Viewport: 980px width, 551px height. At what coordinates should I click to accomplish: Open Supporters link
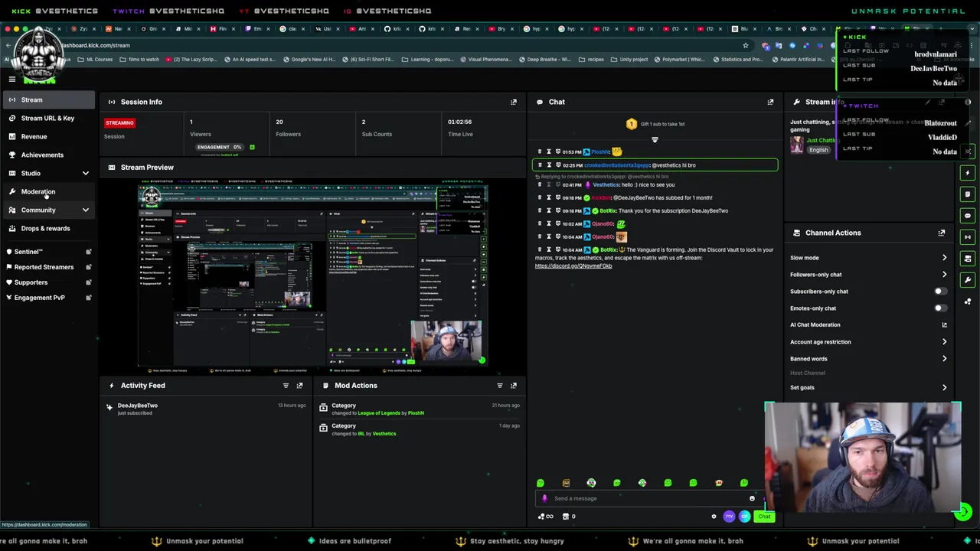point(49,282)
